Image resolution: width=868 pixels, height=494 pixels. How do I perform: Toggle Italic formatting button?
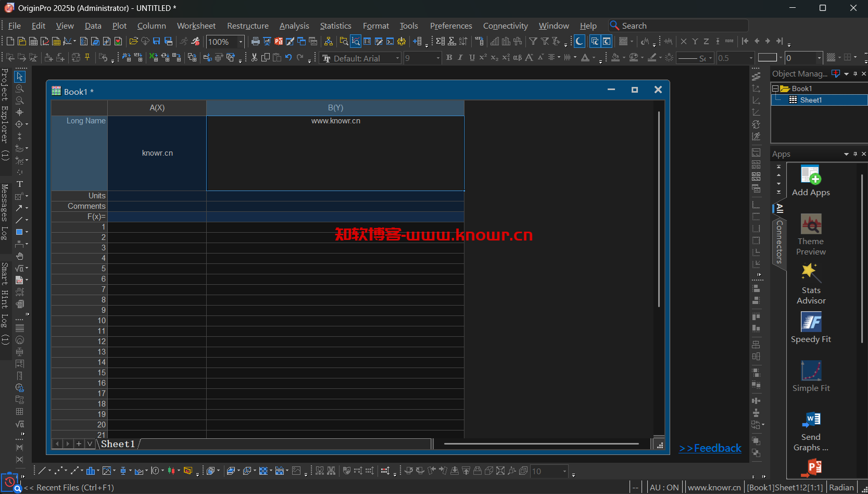(460, 57)
